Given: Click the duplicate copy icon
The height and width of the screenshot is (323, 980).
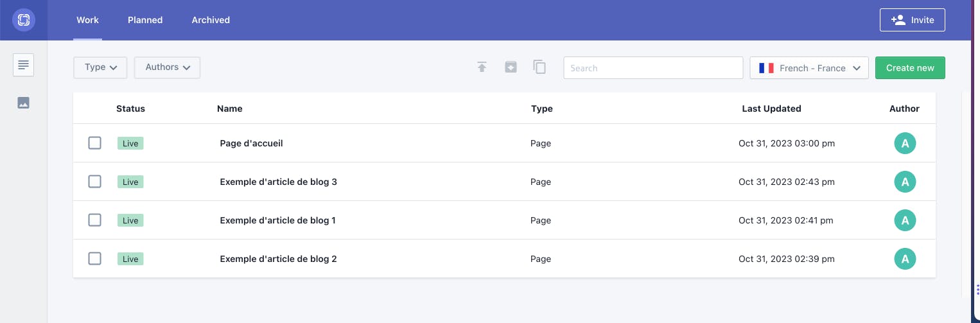Looking at the screenshot, I should (539, 67).
